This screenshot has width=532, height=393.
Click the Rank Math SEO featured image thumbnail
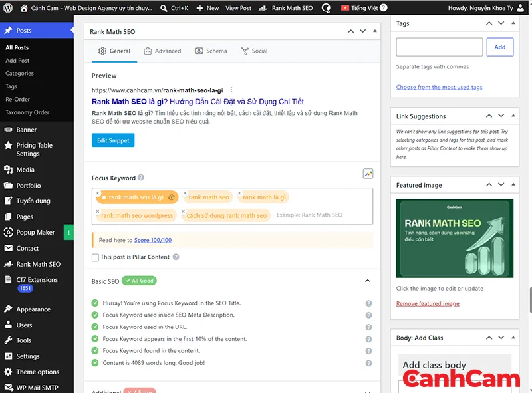coord(454,238)
